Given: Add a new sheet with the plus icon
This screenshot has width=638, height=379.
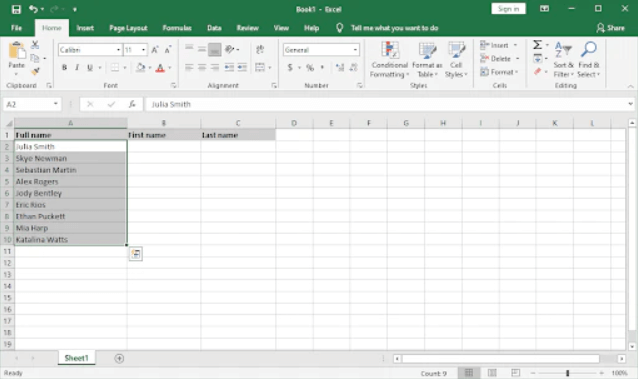Looking at the screenshot, I should pos(119,358).
